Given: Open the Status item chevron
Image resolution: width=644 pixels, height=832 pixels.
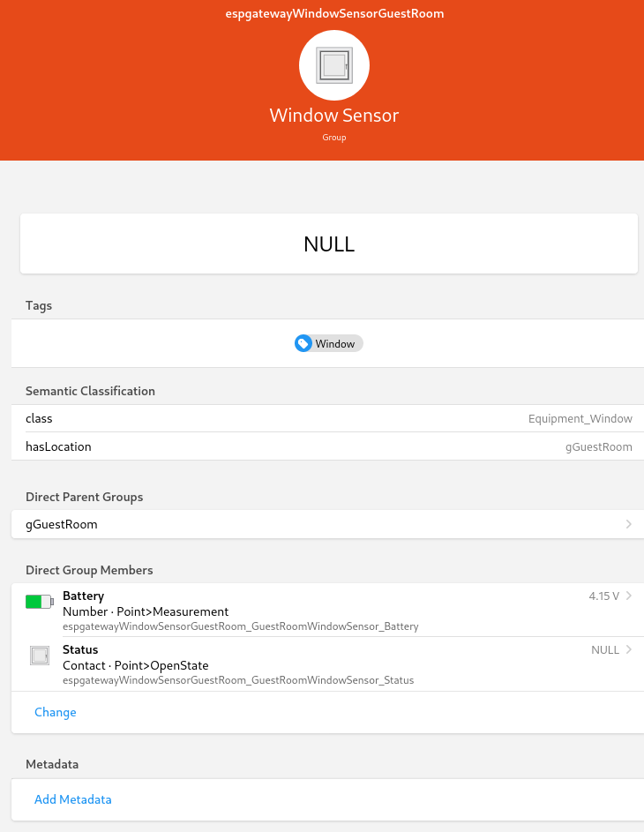Looking at the screenshot, I should pyautogui.click(x=629, y=649).
